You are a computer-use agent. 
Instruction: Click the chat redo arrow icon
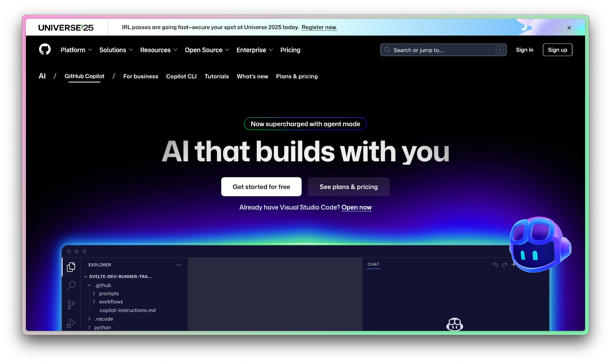pyautogui.click(x=504, y=264)
